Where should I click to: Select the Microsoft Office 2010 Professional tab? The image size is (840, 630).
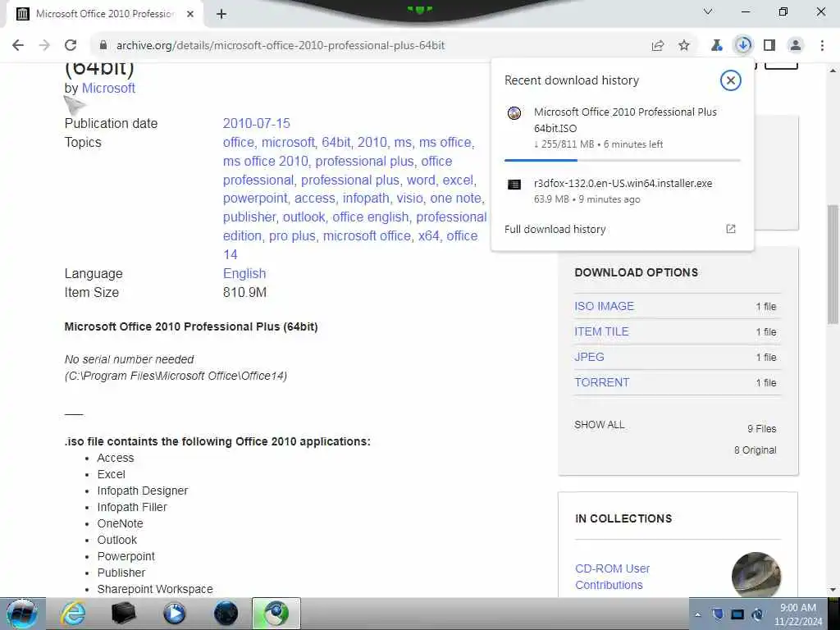coord(104,14)
